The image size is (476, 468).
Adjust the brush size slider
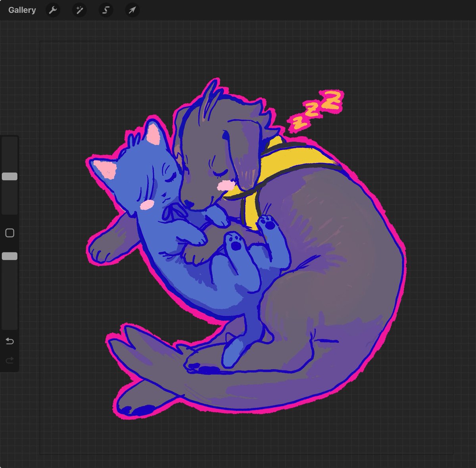click(9, 176)
